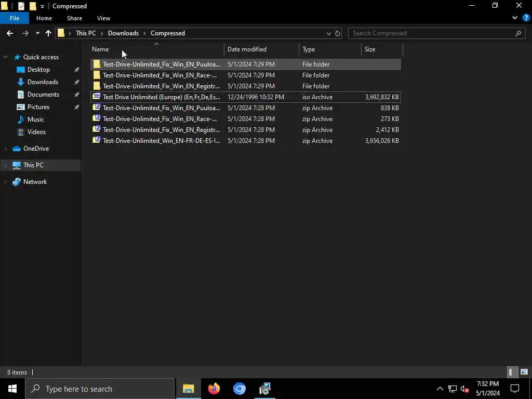Refresh the Compressed folder

338,33
